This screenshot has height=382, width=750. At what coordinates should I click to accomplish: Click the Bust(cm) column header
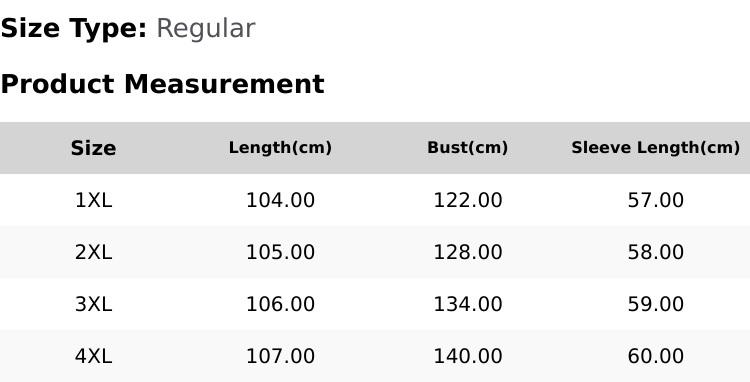click(467, 148)
